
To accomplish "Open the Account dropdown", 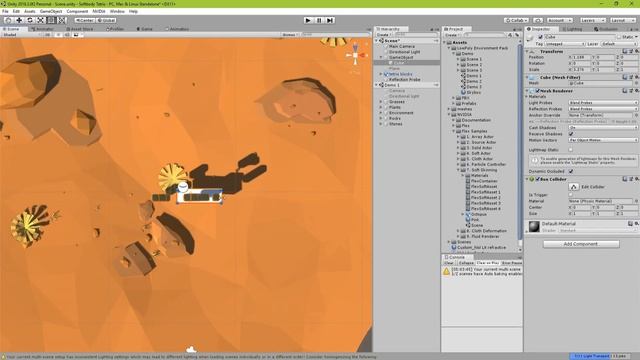I will 560,20.
